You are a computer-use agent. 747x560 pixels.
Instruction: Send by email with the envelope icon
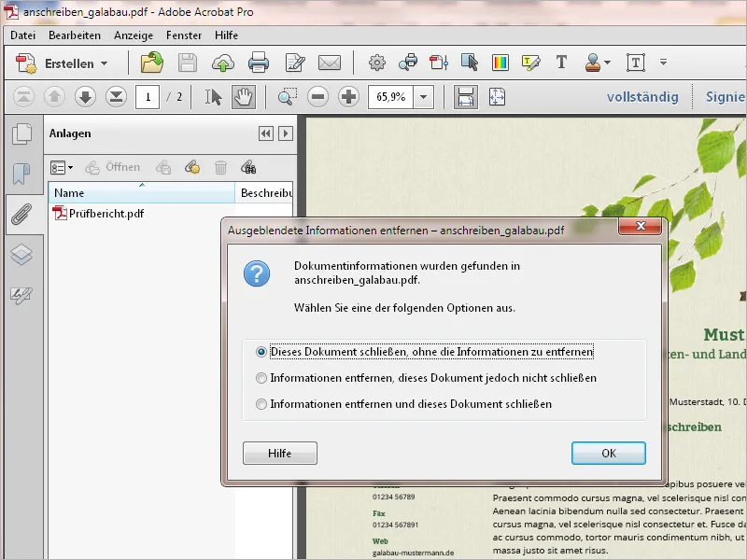[x=330, y=63]
